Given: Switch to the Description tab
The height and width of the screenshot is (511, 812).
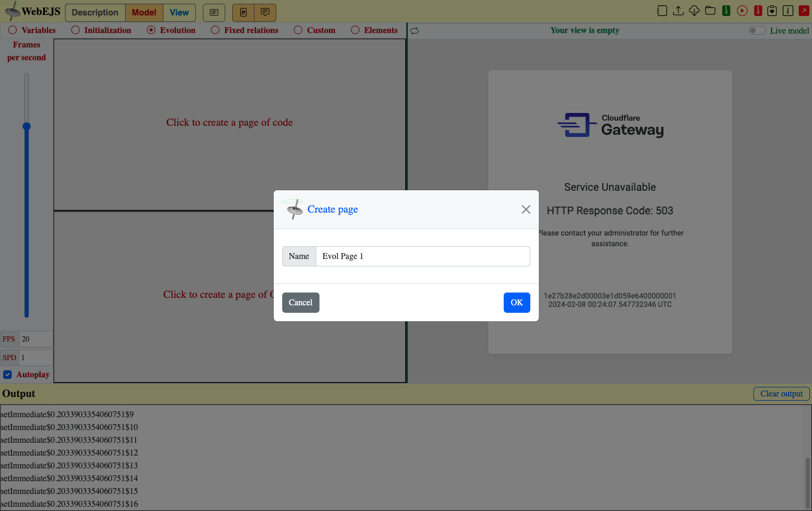Looking at the screenshot, I should [95, 12].
